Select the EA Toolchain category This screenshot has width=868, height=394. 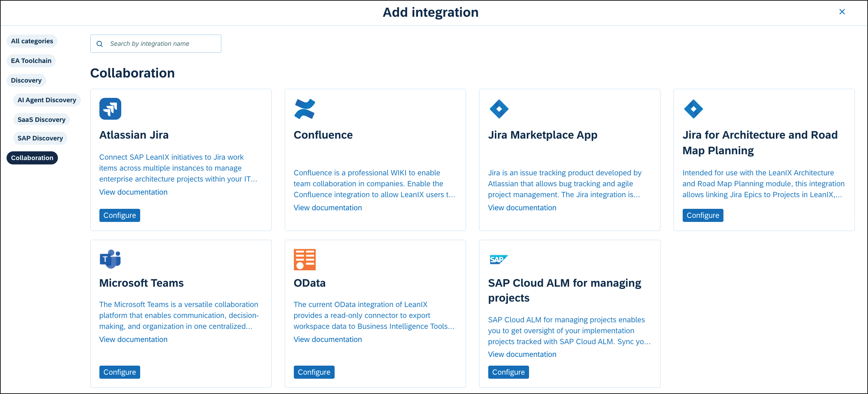coord(31,61)
